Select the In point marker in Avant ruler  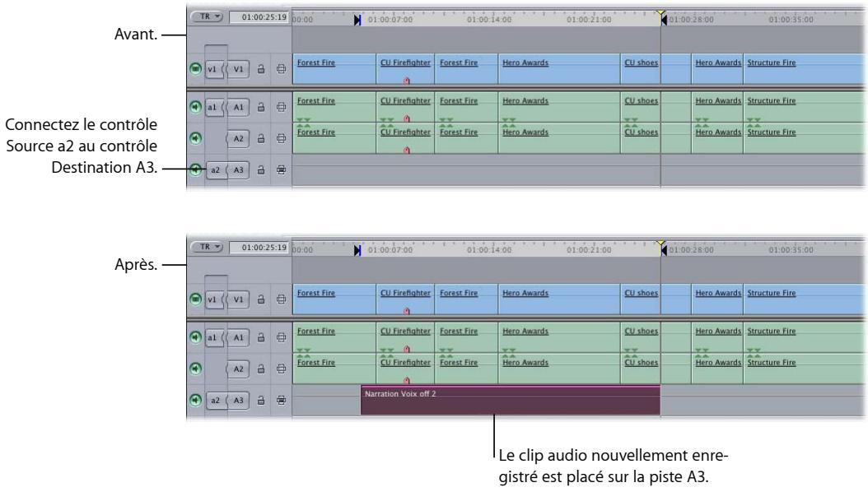click(x=357, y=20)
